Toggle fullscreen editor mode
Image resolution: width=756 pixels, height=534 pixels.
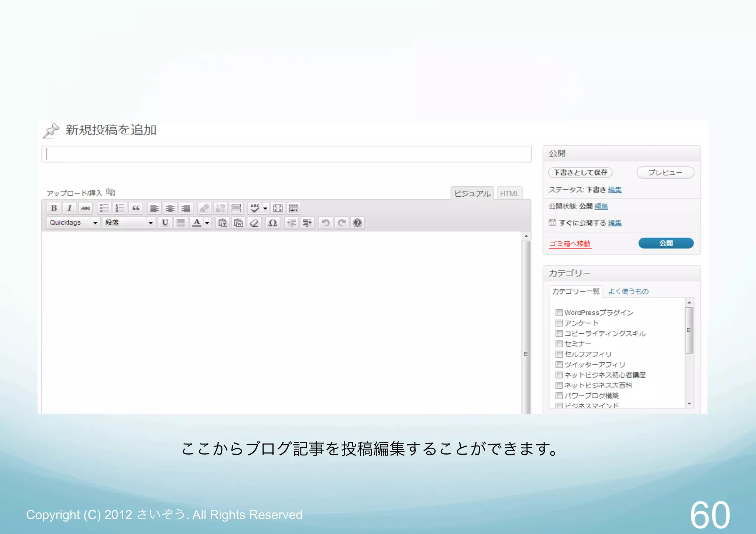(278, 208)
